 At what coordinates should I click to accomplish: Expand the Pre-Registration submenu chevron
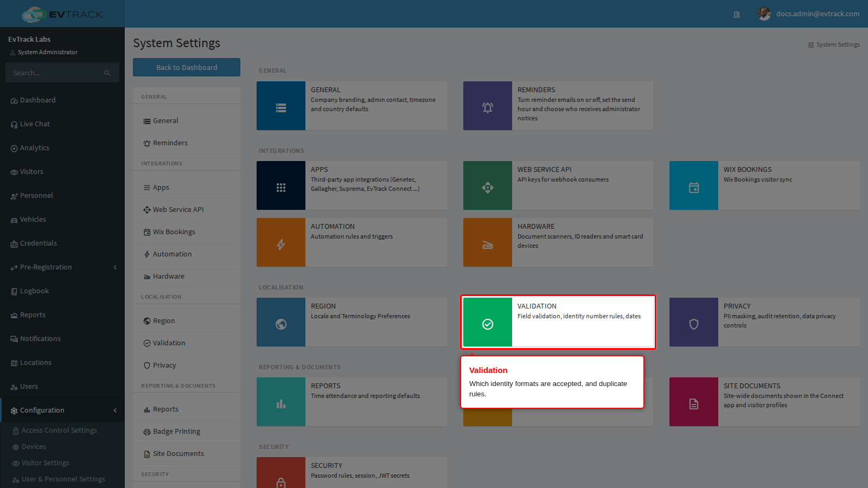pyautogui.click(x=115, y=267)
